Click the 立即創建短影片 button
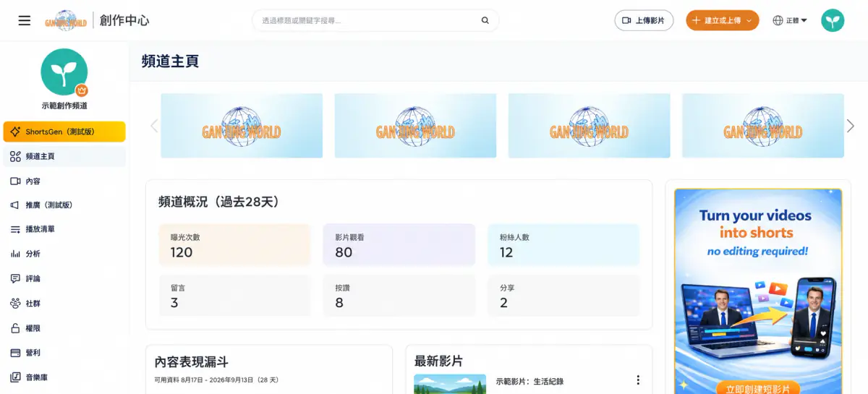This screenshot has width=868, height=394. [757, 387]
